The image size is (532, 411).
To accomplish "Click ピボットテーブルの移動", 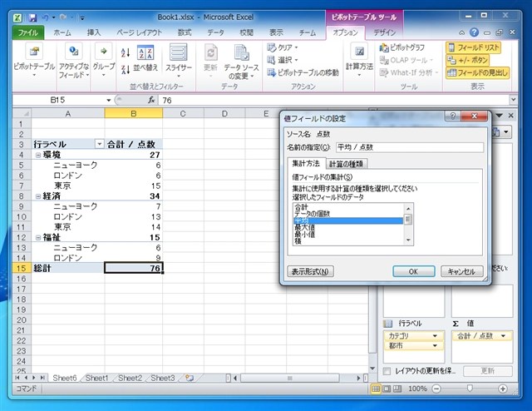I will [x=303, y=72].
